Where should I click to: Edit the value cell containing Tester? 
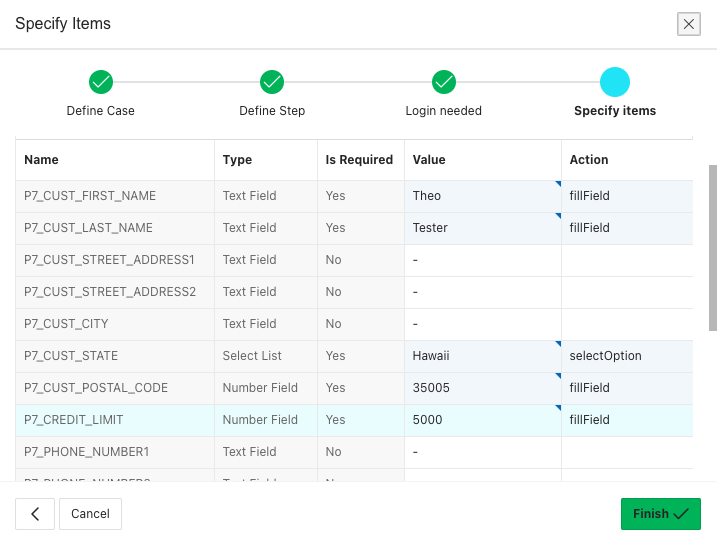pyautogui.click(x=483, y=228)
